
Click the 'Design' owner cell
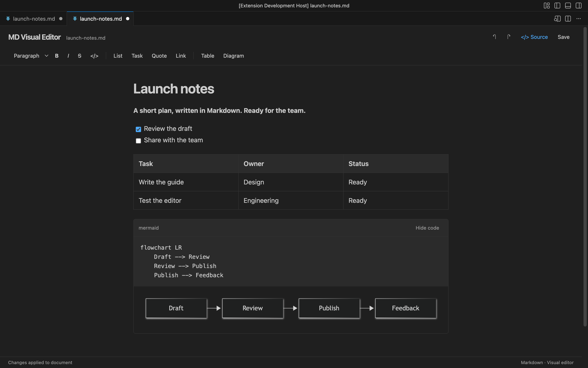pyautogui.click(x=291, y=182)
